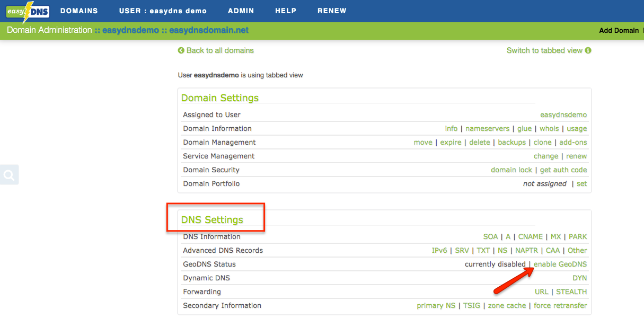Set up URL forwarding
Image resolution: width=644 pixels, height=327 pixels.
541,291
